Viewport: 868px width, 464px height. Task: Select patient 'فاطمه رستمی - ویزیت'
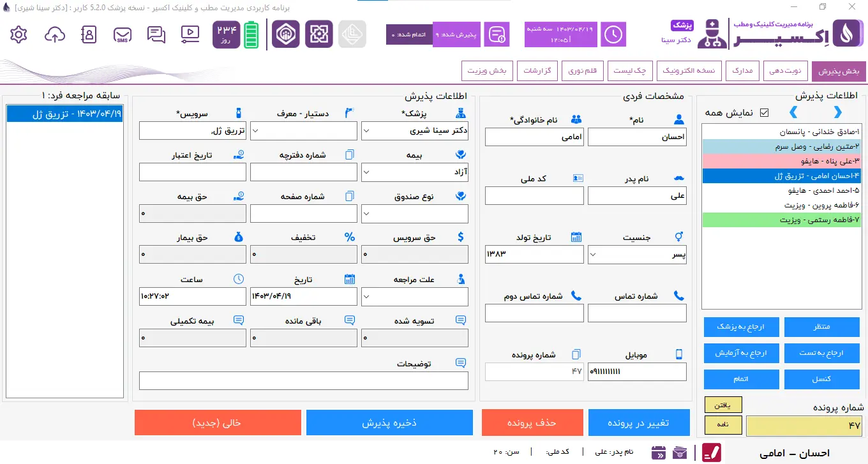click(x=781, y=220)
